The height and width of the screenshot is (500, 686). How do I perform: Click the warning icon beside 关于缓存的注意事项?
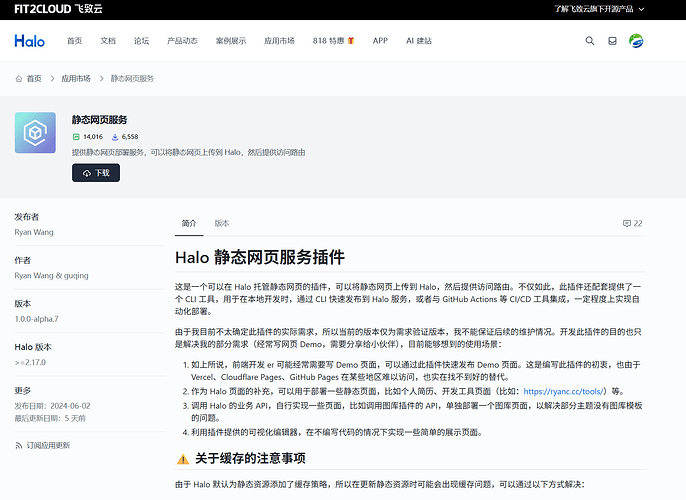click(183, 459)
